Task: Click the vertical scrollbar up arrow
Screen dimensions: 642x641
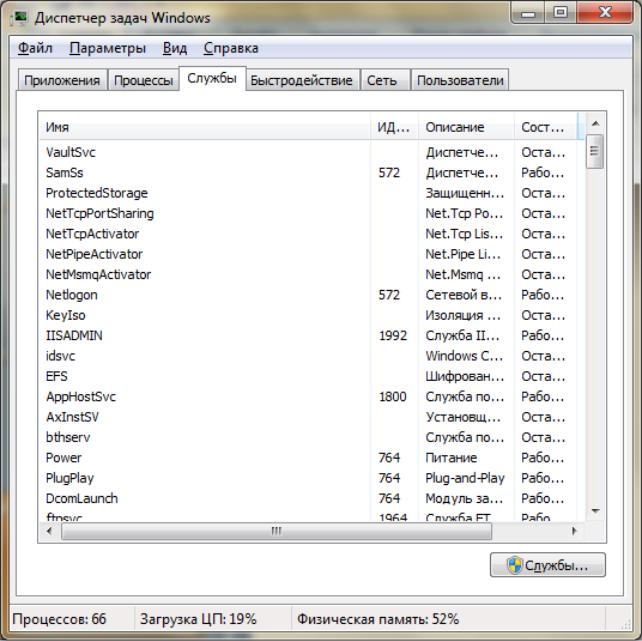Action: coord(596,123)
